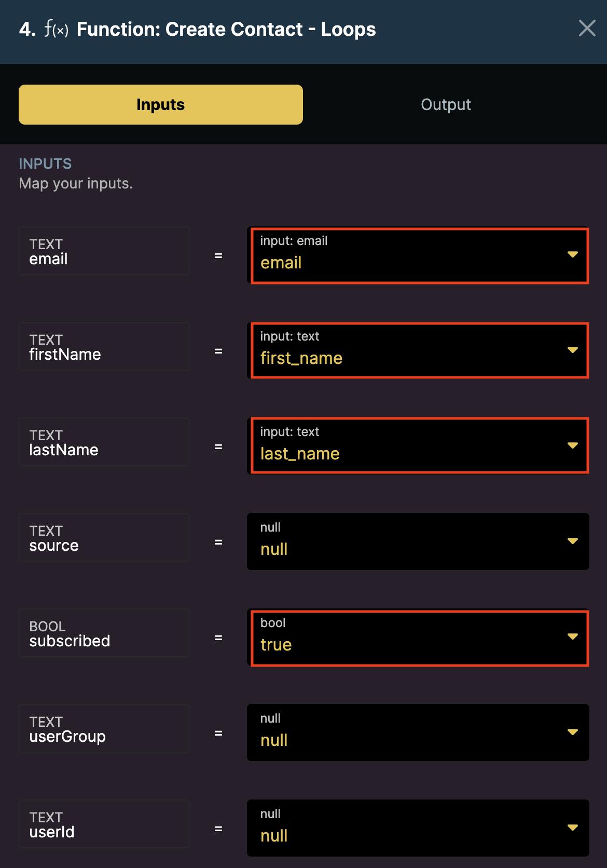Click the TEXT email parameter label box
Screen dimensions: 607x868
coord(104,251)
